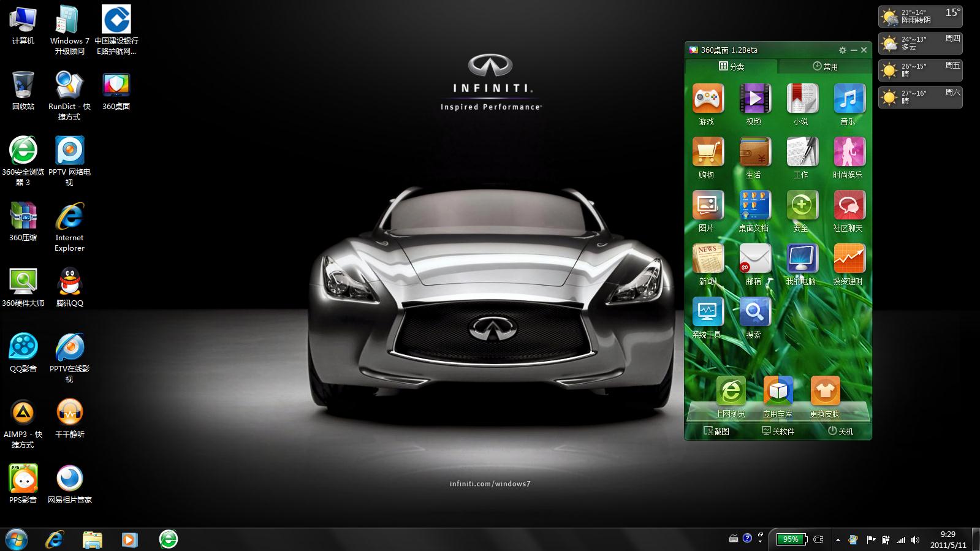Open 我的电脑 monitor icon in 360桌面
The height and width of the screenshot is (551, 980).
coord(802,259)
